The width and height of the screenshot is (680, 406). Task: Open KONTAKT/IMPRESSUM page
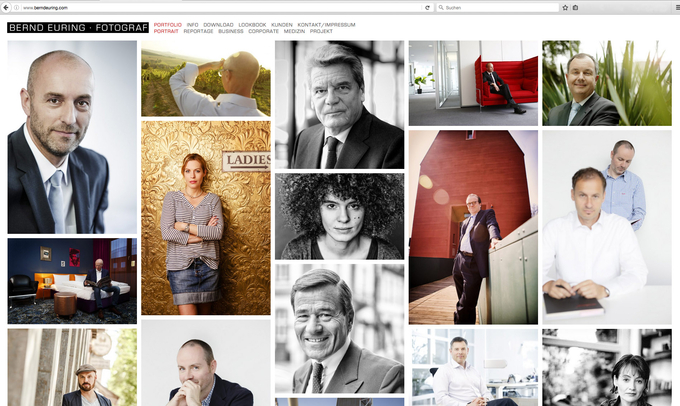click(x=326, y=25)
